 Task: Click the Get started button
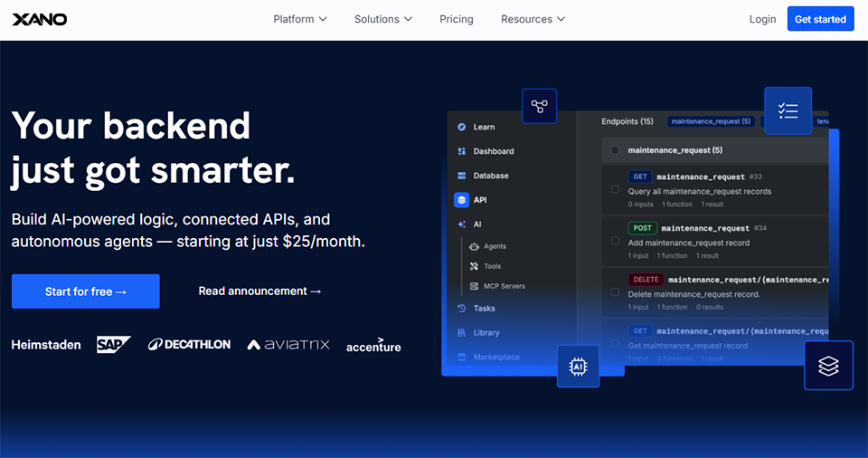[x=820, y=19]
